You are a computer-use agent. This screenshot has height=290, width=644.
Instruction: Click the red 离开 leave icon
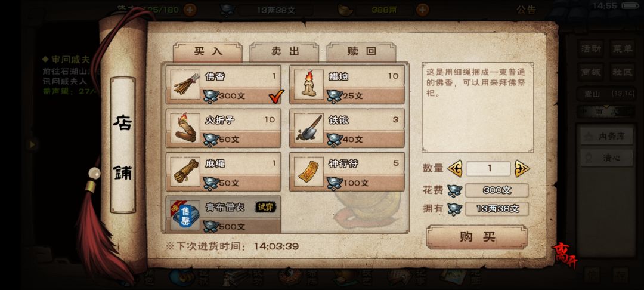point(564,255)
